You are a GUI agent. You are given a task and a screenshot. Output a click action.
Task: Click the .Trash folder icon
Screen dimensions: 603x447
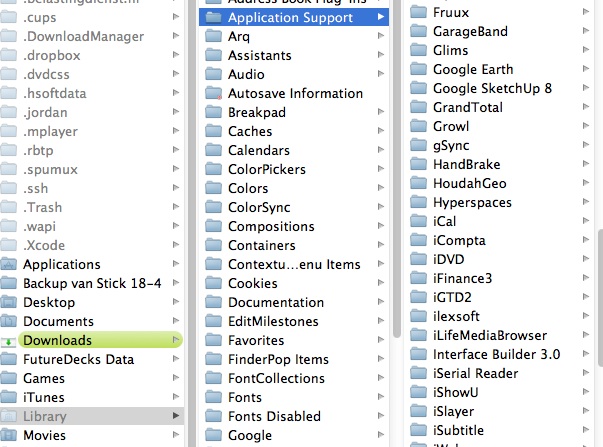8,207
